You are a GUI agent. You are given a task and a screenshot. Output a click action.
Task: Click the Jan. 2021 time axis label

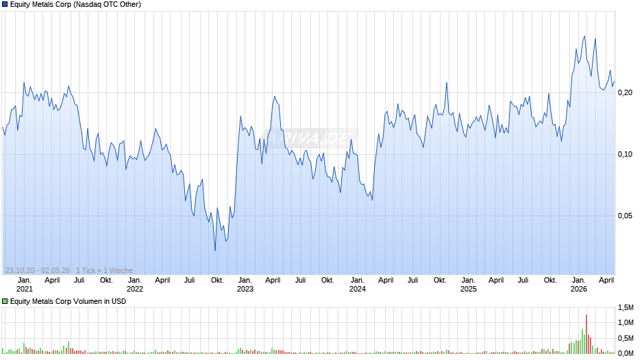(24, 285)
